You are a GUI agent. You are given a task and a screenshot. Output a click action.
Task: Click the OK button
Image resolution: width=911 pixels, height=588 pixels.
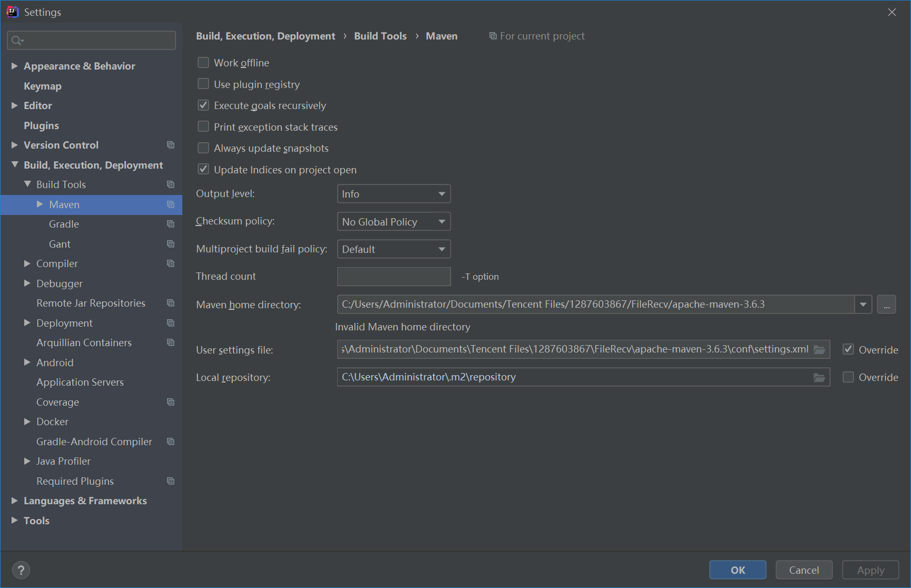[738, 570]
